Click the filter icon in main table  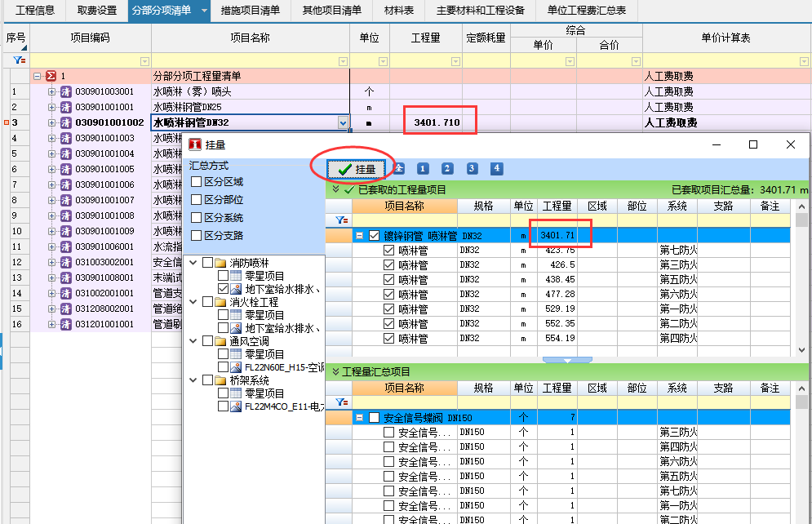(19, 60)
